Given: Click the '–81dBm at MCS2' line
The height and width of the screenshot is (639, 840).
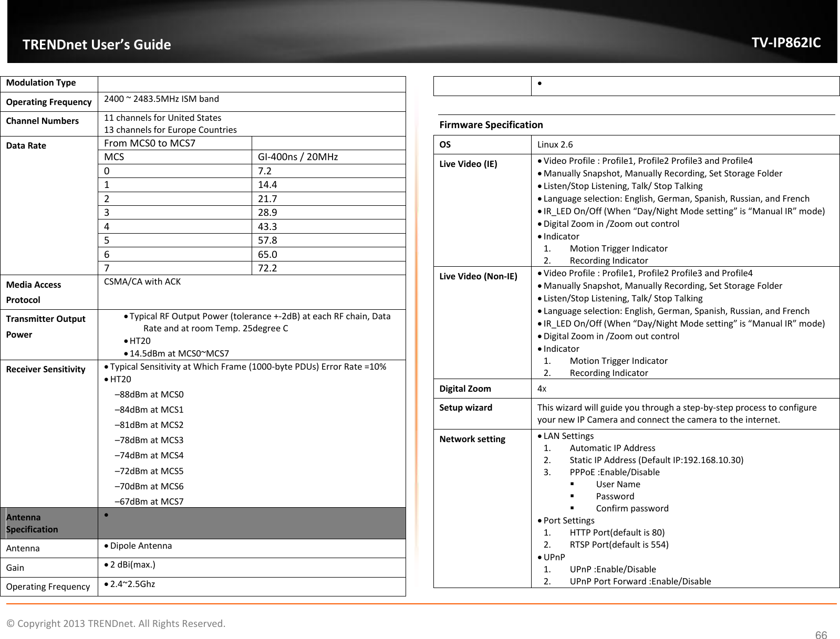Looking at the screenshot, I should (149, 425).
